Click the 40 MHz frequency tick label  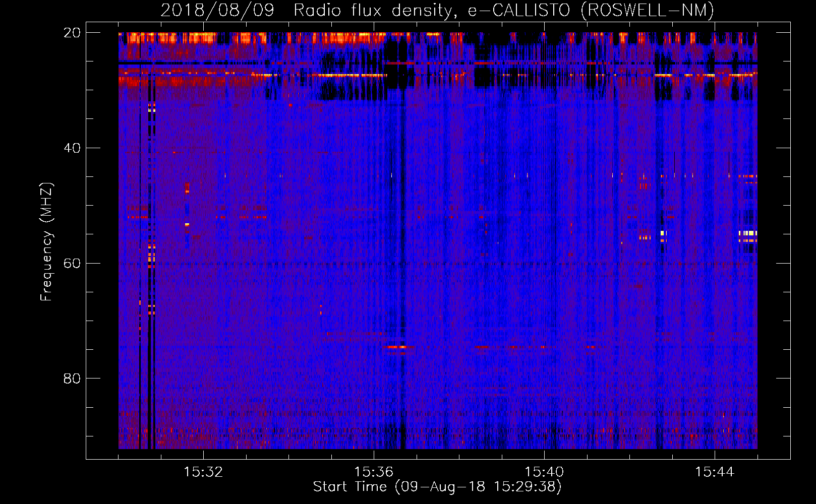pyautogui.click(x=72, y=148)
